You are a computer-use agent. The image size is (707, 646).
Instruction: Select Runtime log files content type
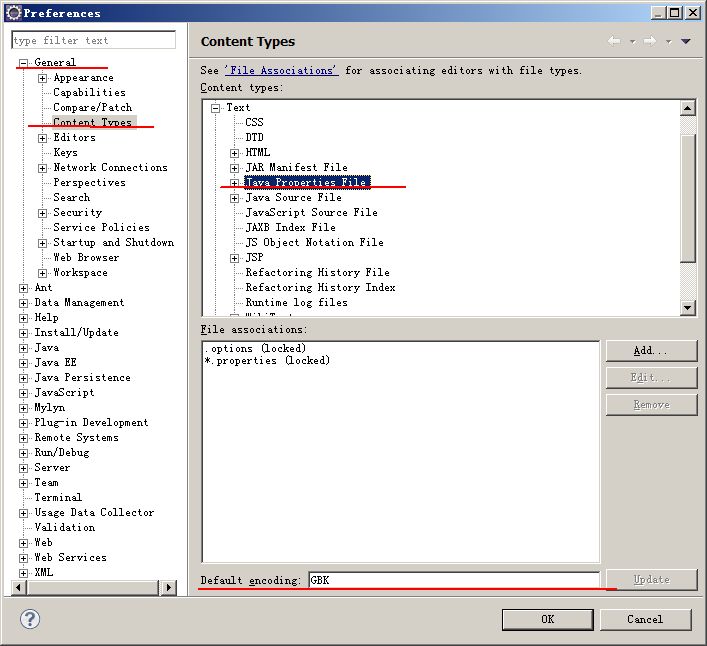(296, 302)
